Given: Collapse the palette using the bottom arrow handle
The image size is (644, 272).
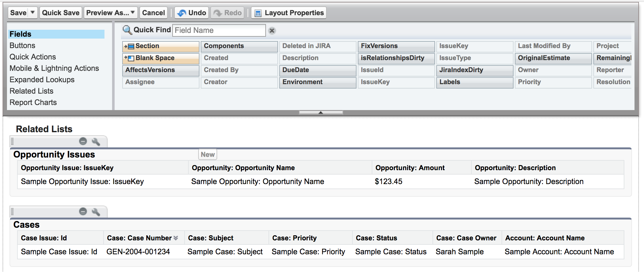Looking at the screenshot, I should (x=320, y=113).
